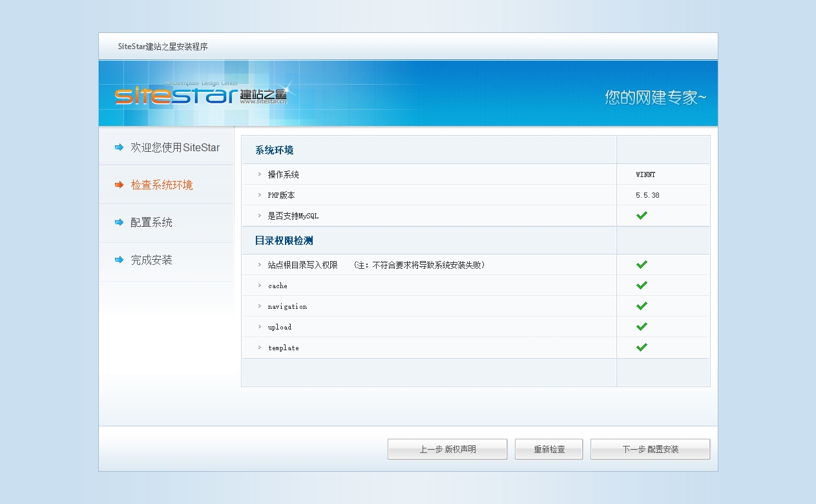Screen dimensions: 816x504
Task: Click the 站点根目录写入权限 label
Action: (x=302, y=265)
